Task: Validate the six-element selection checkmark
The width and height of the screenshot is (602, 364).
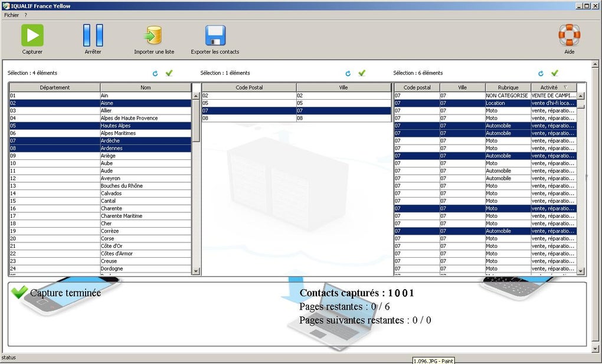Action: click(554, 73)
